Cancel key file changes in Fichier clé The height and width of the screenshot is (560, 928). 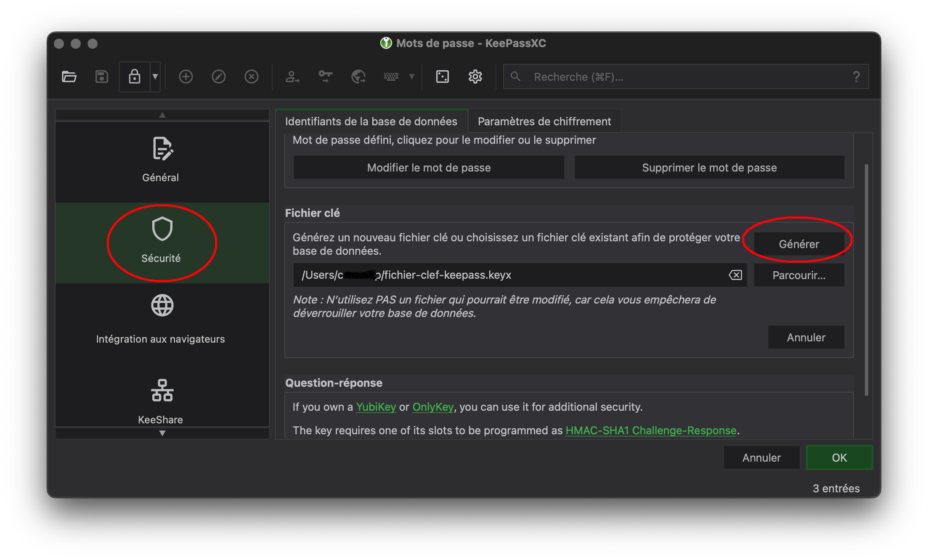806,337
